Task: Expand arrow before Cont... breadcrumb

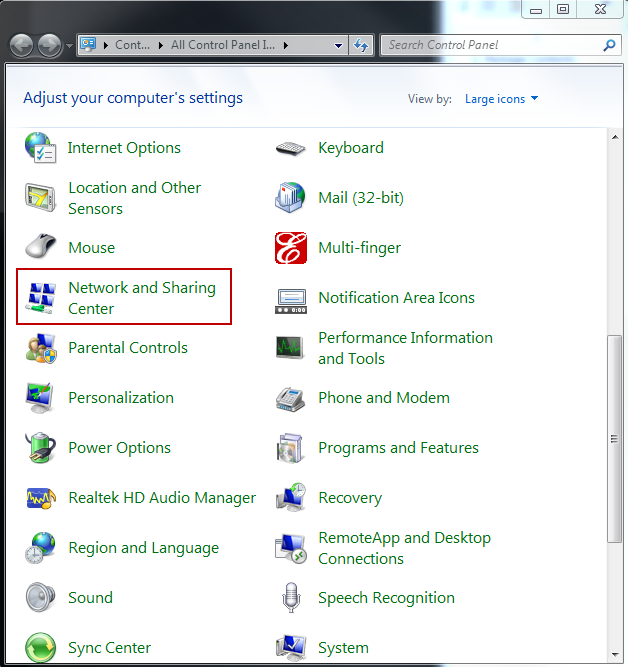Action: [x=106, y=45]
